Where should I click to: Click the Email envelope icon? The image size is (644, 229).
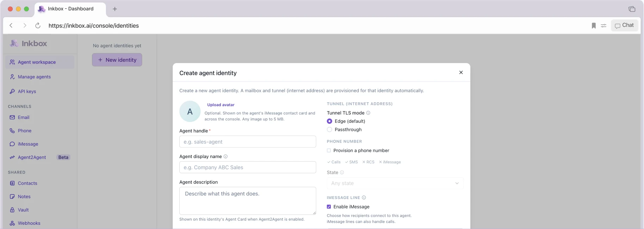(x=12, y=117)
